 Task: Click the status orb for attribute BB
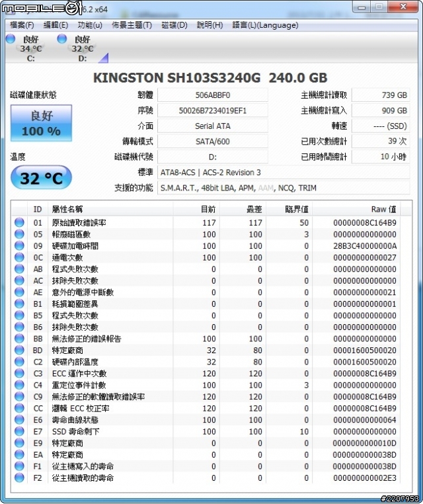coord(19,338)
